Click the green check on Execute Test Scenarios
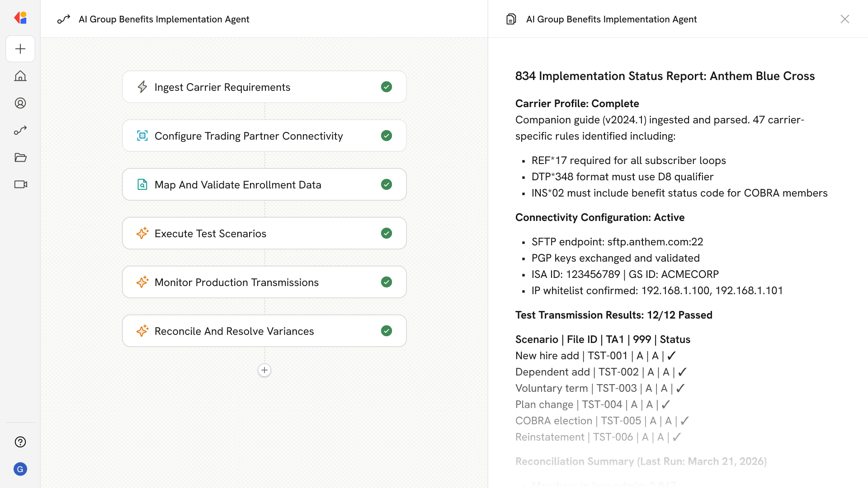Viewport: 868px width, 488px height. tap(386, 233)
